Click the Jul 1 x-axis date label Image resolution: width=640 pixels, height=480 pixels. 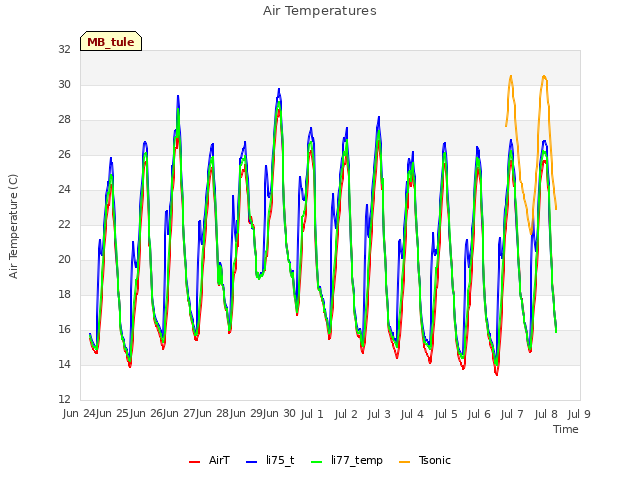pyautogui.click(x=312, y=414)
